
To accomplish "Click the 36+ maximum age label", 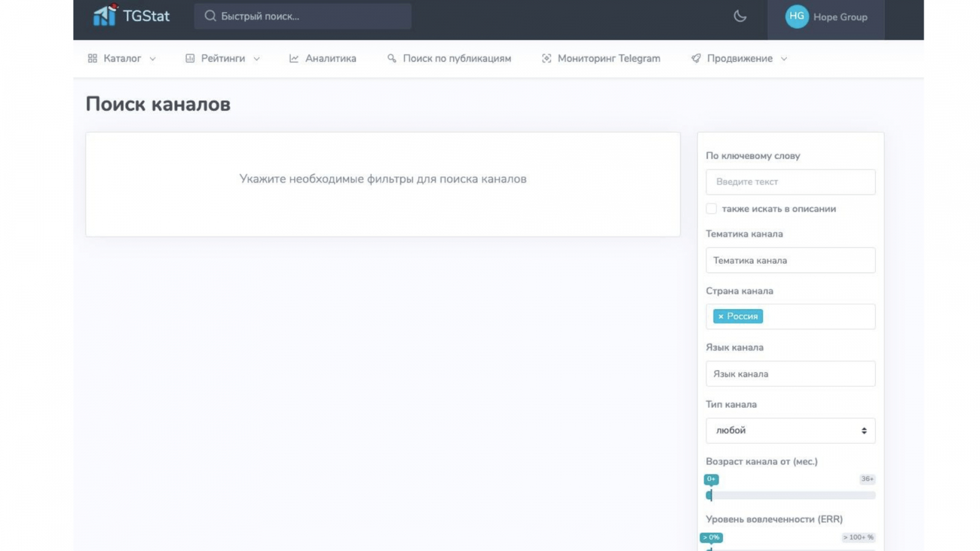I will coord(867,479).
